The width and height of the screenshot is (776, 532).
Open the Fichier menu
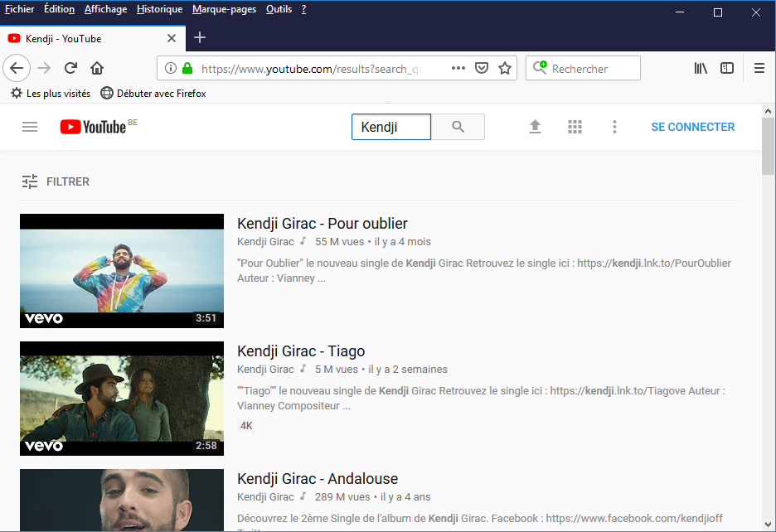[19, 9]
